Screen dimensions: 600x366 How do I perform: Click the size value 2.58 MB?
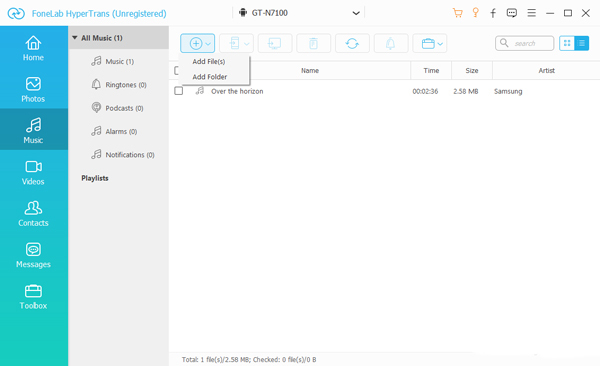click(466, 91)
